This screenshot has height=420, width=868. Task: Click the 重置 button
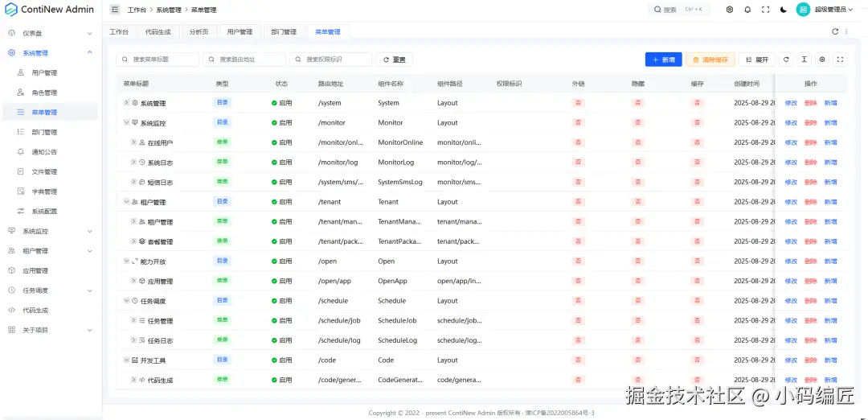(x=394, y=60)
